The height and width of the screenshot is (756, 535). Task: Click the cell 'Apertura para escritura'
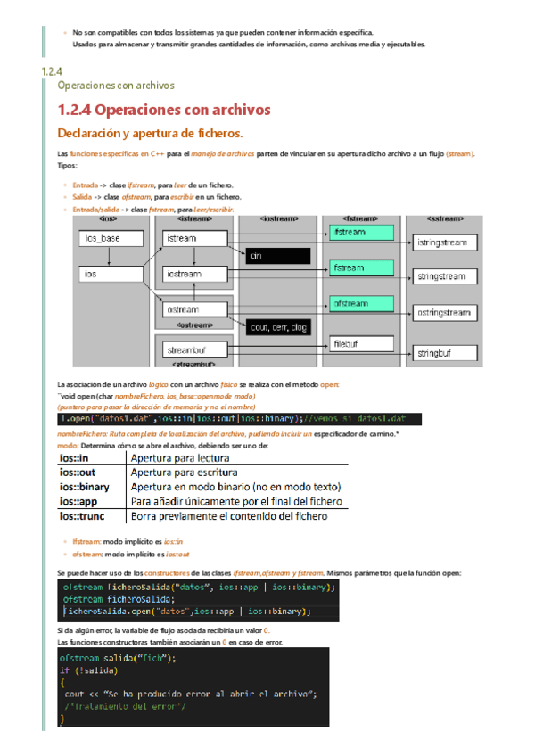tap(185, 472)
